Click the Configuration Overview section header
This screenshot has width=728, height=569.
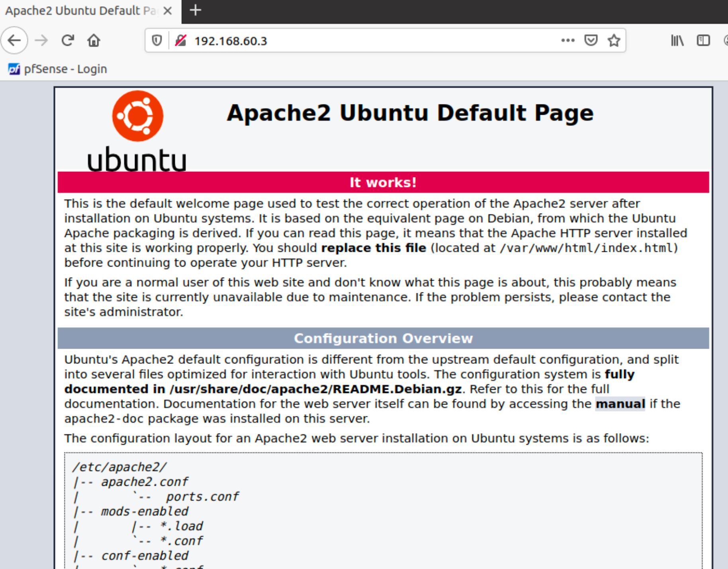coord(383,338)
